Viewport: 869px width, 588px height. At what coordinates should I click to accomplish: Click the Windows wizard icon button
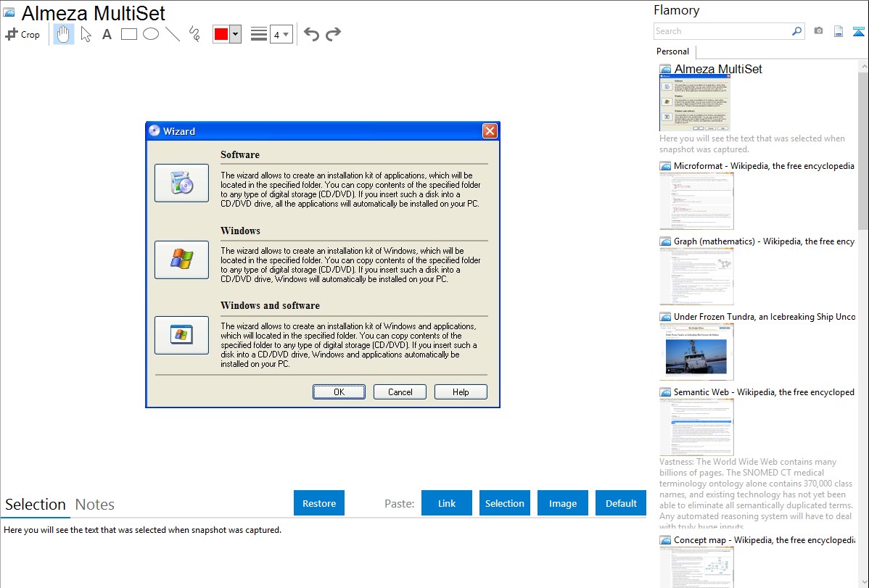[x=182, y=260]
